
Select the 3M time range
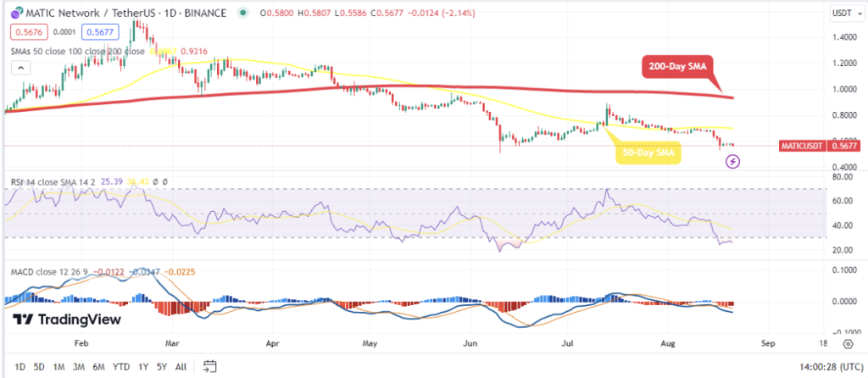click(79, 366)
